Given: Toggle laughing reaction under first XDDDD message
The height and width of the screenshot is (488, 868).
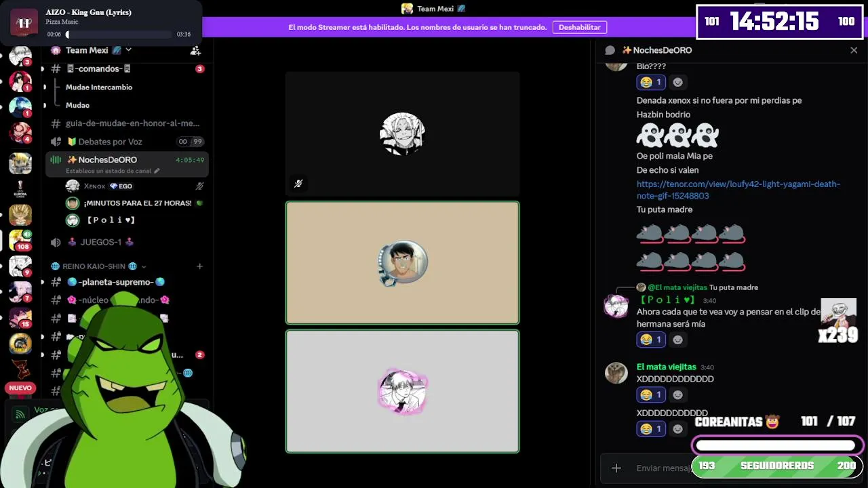Looking at the screenshot, I should (x=651, y=394).
